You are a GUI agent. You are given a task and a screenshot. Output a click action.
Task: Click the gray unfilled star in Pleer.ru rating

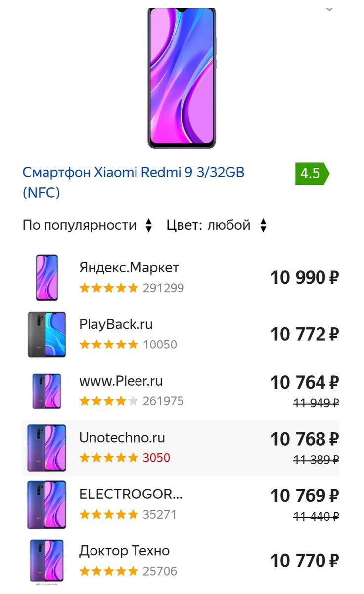coord(132,401)
